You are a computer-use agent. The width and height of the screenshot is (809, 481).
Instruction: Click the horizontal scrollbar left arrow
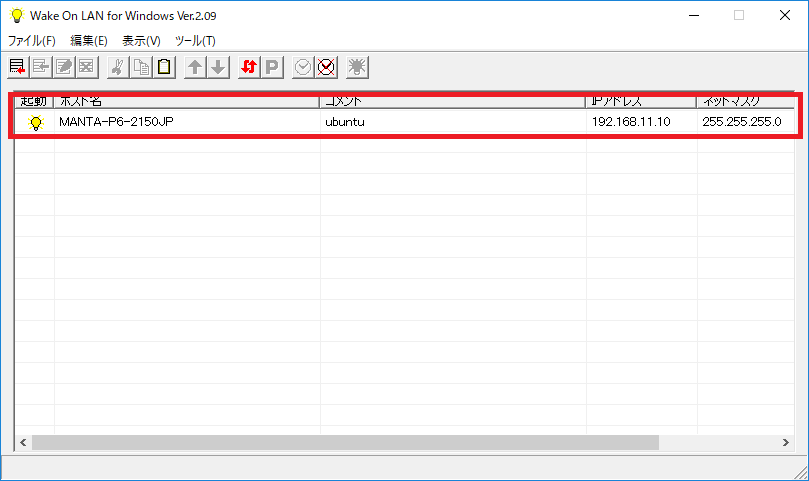point(23,442)
